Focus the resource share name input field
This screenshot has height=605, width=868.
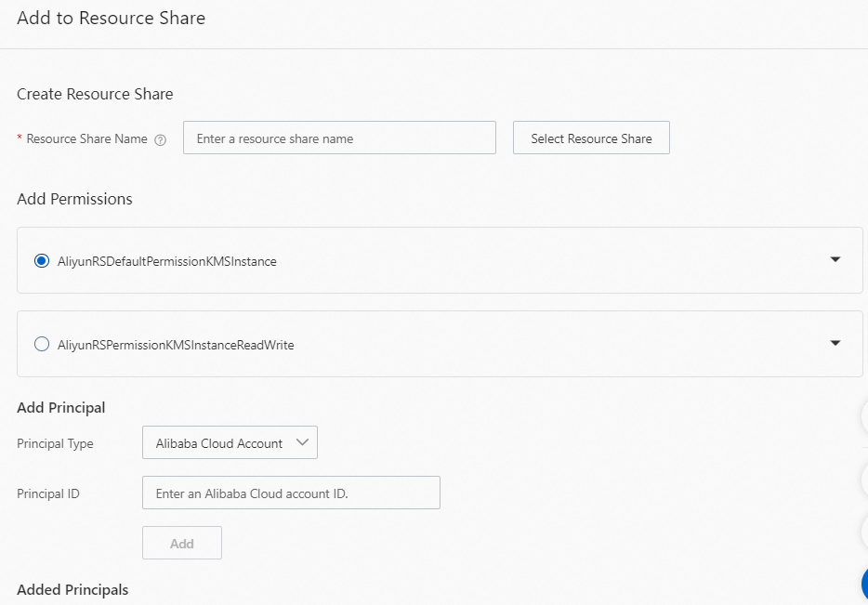click(x=339, y=138)
